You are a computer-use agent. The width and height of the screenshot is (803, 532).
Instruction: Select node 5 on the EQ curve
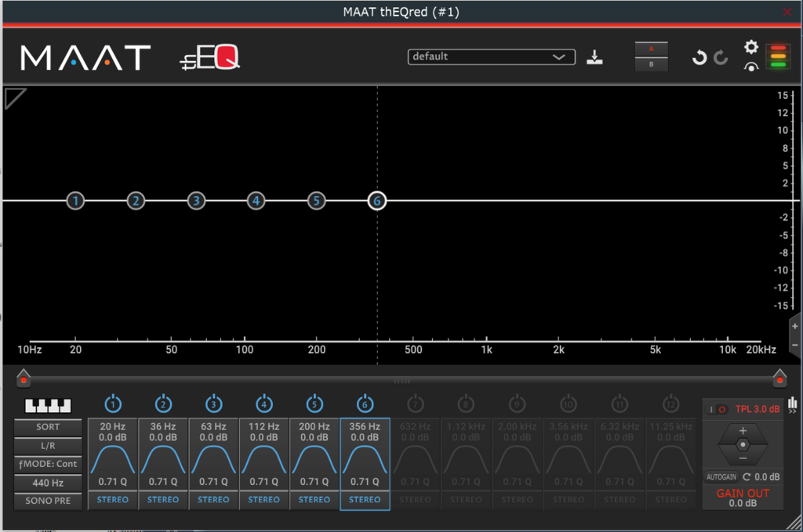317,201
